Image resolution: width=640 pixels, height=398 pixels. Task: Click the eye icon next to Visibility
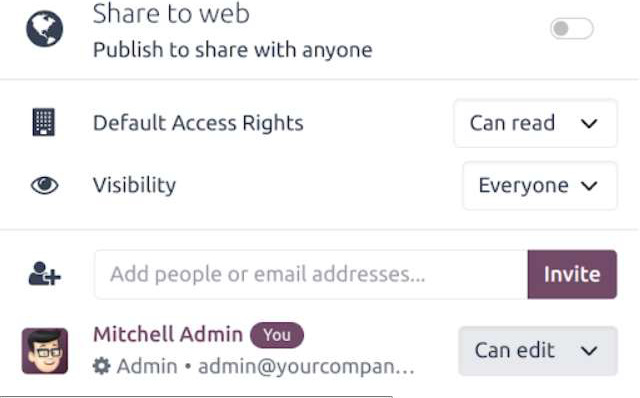[44, 185]
